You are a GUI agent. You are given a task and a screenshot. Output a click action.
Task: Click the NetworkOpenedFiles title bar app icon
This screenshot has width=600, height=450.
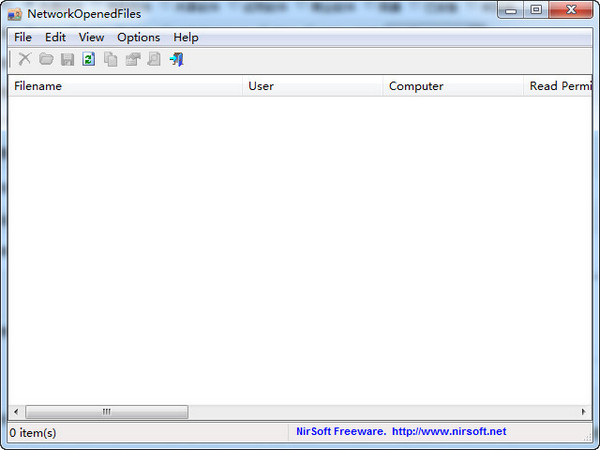click(15, 15)
